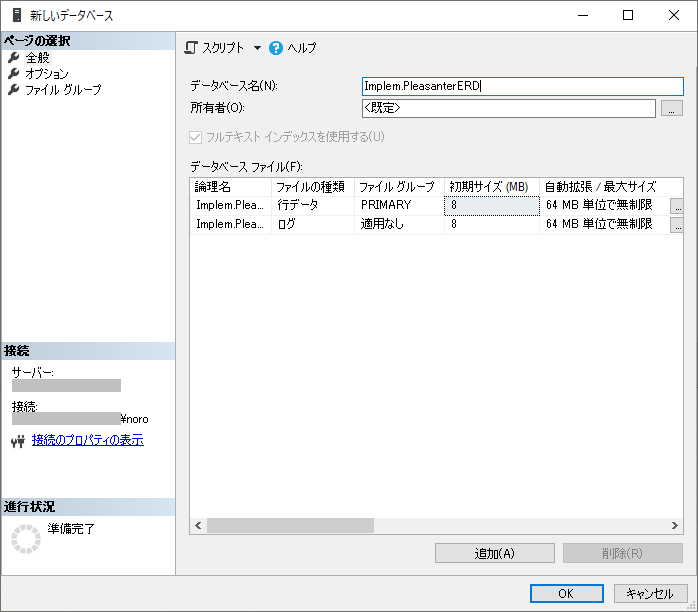Edit initial size cell of ログ row
This screenshot has width=698, height=612.
492,224
